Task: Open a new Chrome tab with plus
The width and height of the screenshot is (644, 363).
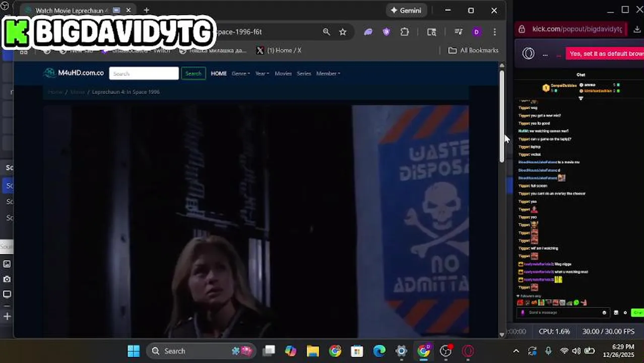Action: (x=146, y=10)
